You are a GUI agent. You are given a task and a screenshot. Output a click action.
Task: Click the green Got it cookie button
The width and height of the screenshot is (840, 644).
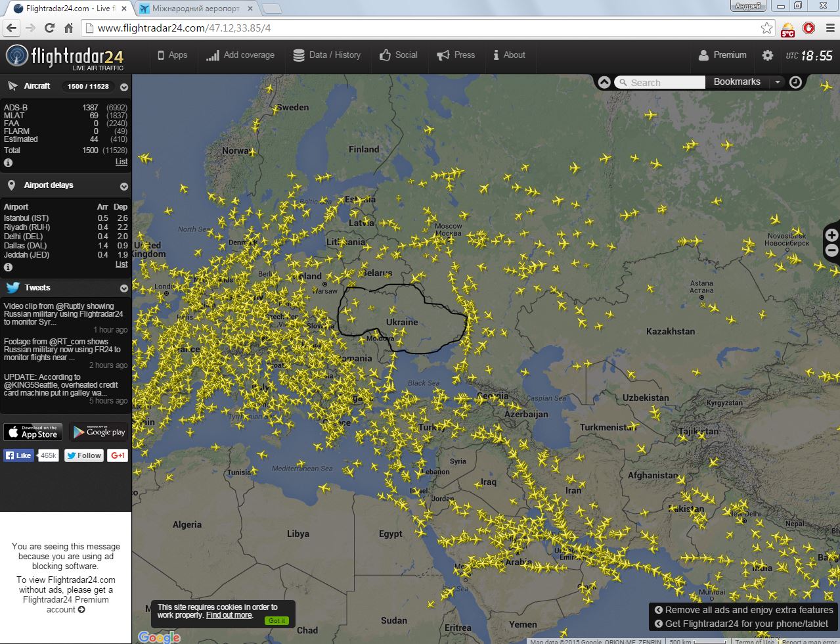pos(276,620)
